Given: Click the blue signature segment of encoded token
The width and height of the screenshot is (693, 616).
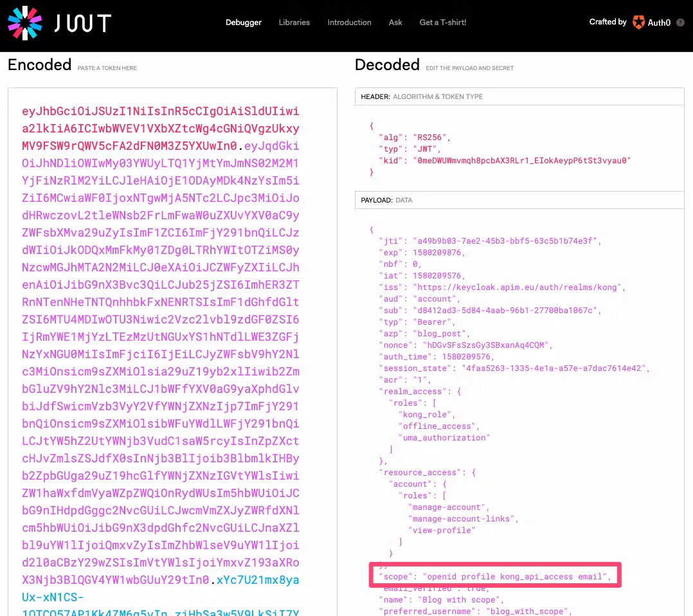Looking at the screenshot, I should click(257, 580).
